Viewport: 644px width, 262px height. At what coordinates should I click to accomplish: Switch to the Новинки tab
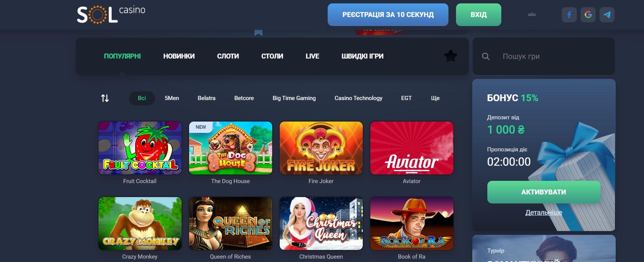pos(179,56)
